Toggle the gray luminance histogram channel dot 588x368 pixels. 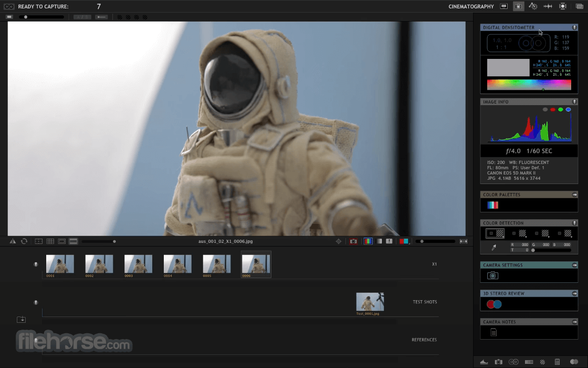(x=545, y=110)
